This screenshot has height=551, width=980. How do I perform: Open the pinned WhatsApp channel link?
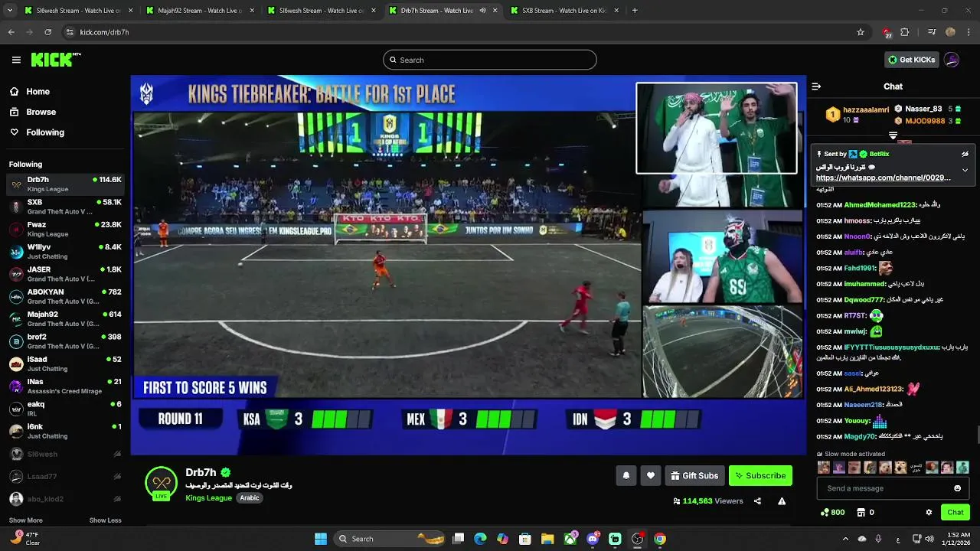[883, 178]
